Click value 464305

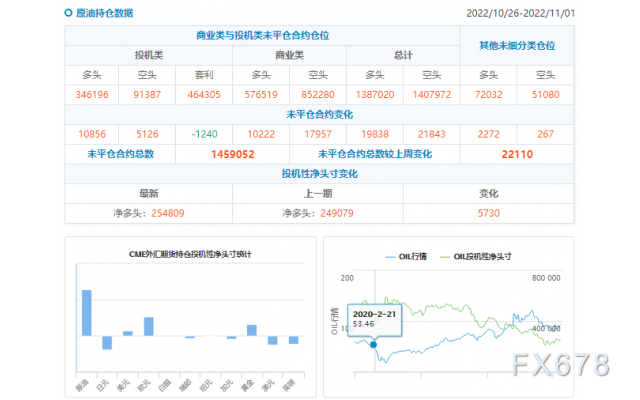(x=204, y=95)
